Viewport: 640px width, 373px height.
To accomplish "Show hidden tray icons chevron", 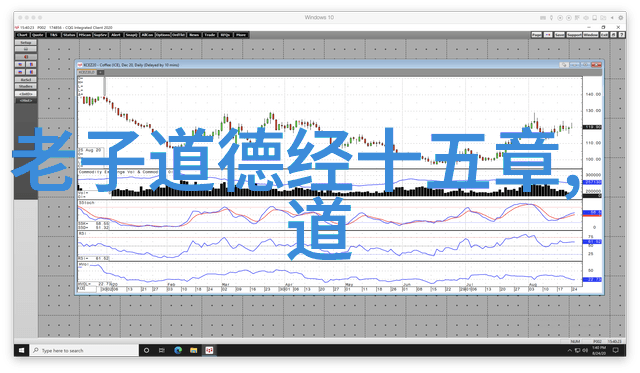I will pos(569,350).
